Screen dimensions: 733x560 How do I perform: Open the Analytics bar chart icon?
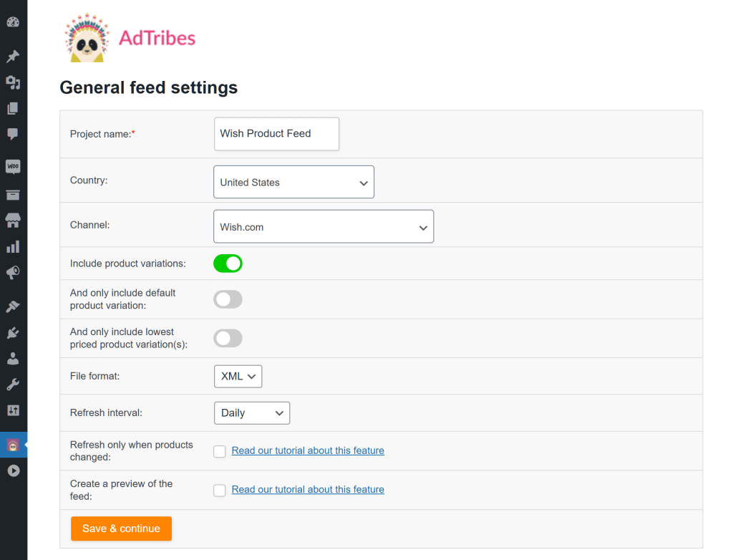click(14, 246)
